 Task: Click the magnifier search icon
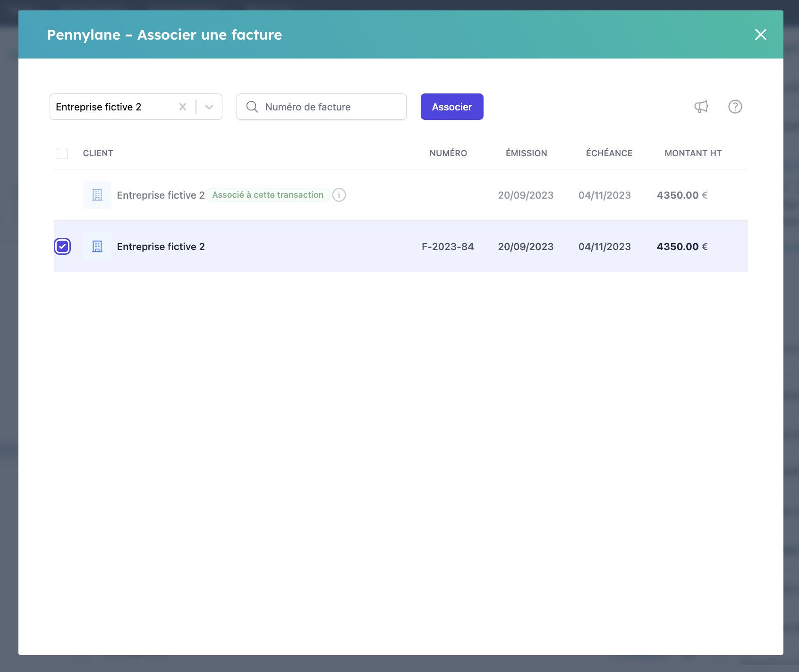coord(252,107)
